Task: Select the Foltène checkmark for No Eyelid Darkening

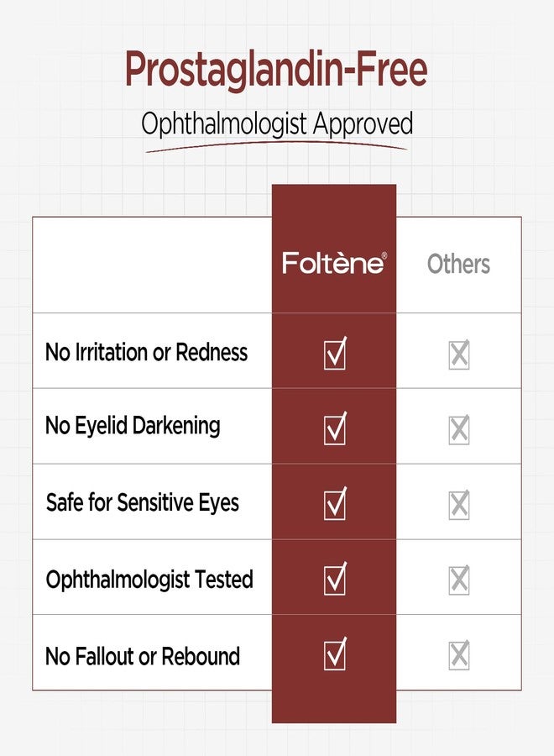Action: click(335, 428)
